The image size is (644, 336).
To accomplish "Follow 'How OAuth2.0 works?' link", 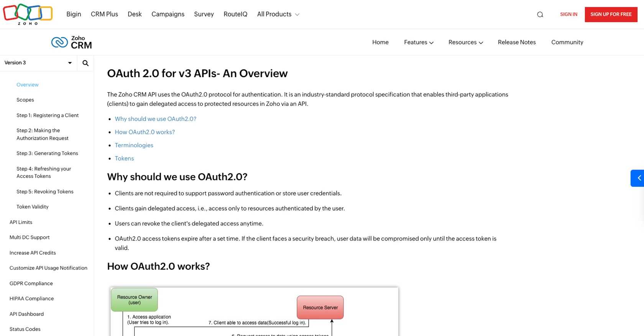I will (145, 132).
